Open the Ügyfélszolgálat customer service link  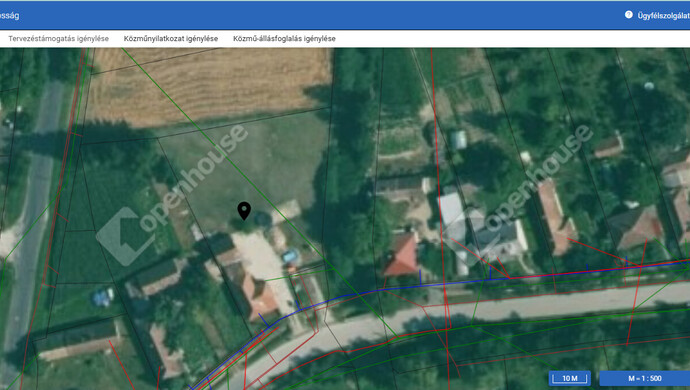[x=664, y=16]
